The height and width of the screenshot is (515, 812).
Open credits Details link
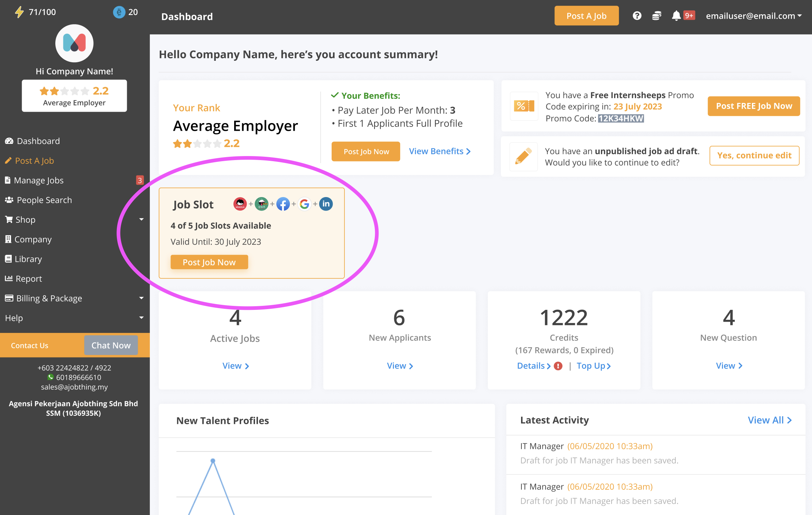[x=534, y=366]
